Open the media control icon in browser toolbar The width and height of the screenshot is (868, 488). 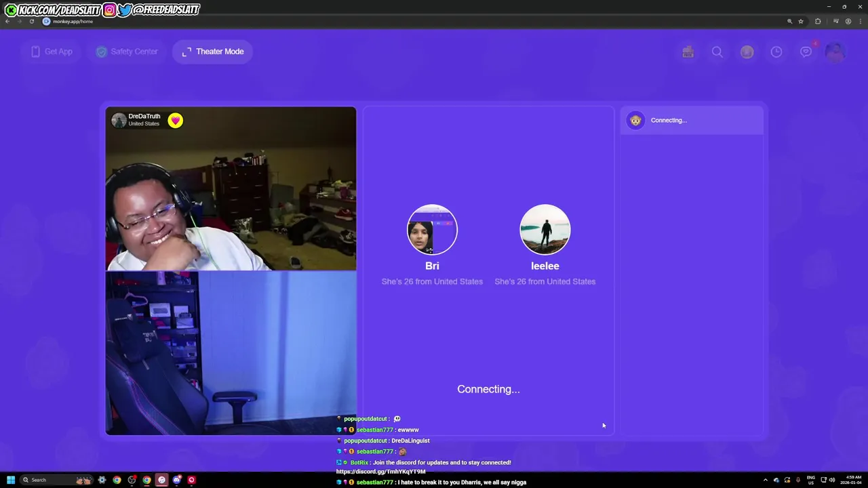[836, 22]
